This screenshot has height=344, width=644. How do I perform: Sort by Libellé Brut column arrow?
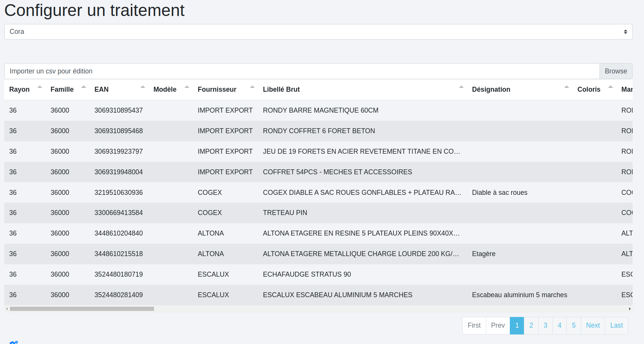461,88
